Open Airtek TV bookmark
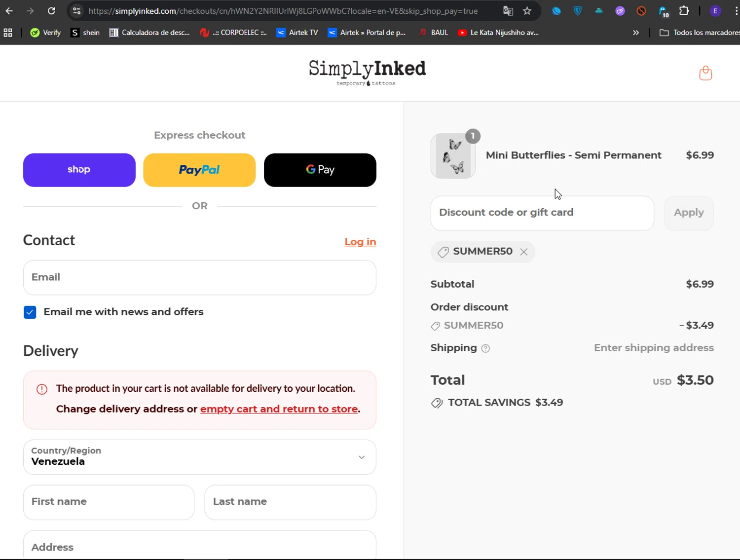This screenshot has height=560, width=740. tap(297, 33)
